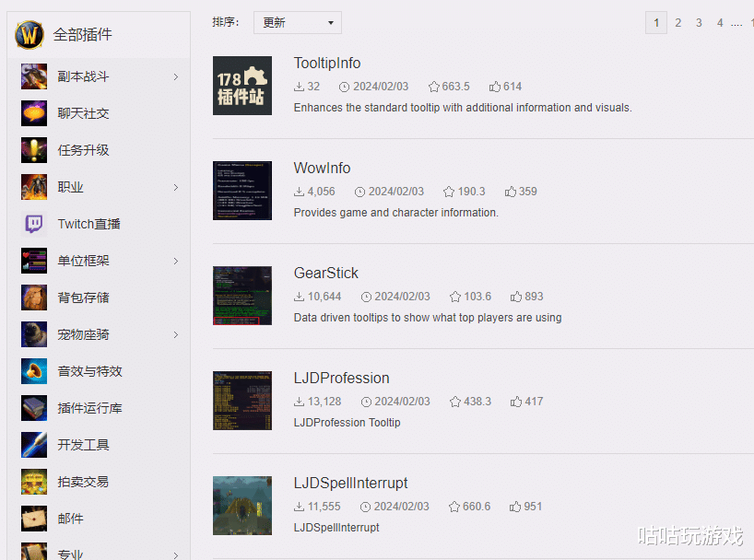
Task: Open the 开发工具 pen icon
Action: pos(34,445)
